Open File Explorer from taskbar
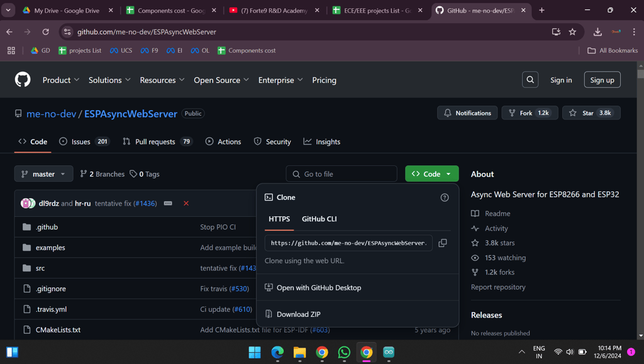 tap(299, 352)
